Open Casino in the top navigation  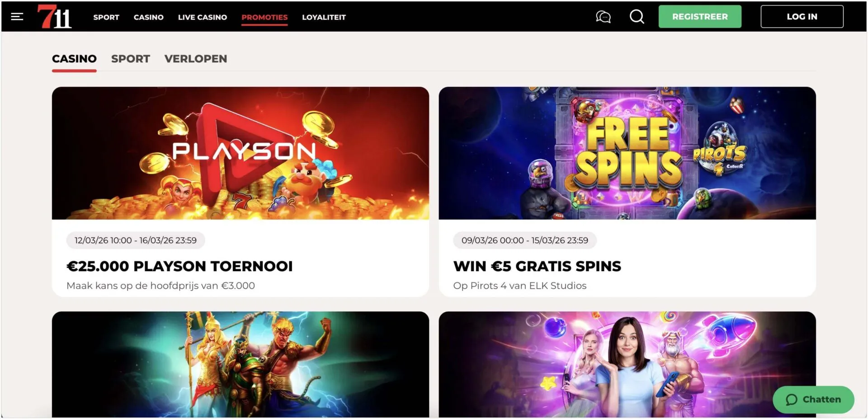(x=149, y=17)
